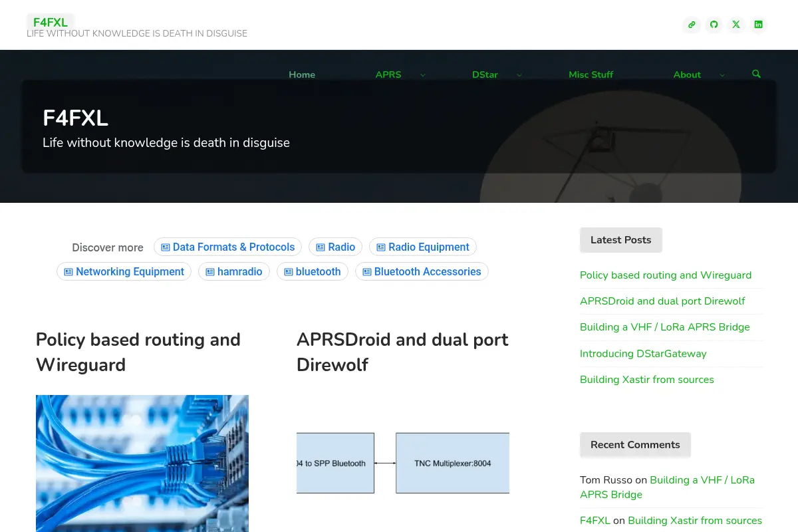Open Building a VHF / LoRa APRS Bridge post

click(665, 327)
